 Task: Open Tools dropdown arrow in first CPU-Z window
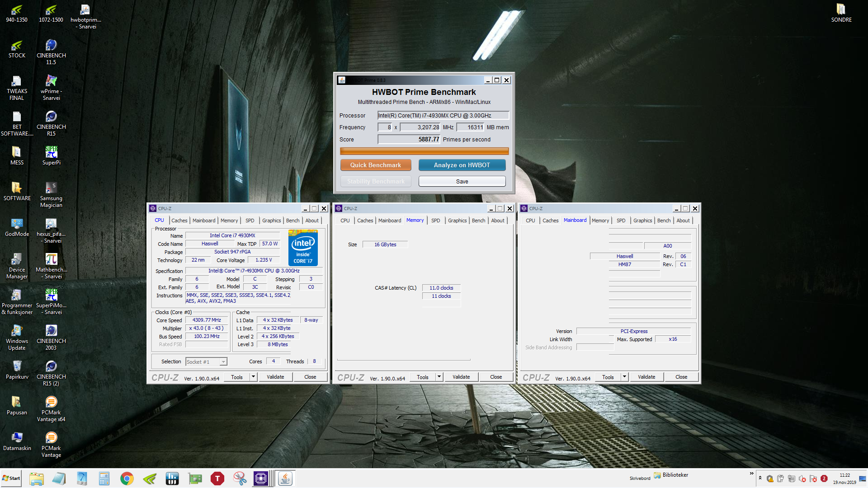click(253, 377)
